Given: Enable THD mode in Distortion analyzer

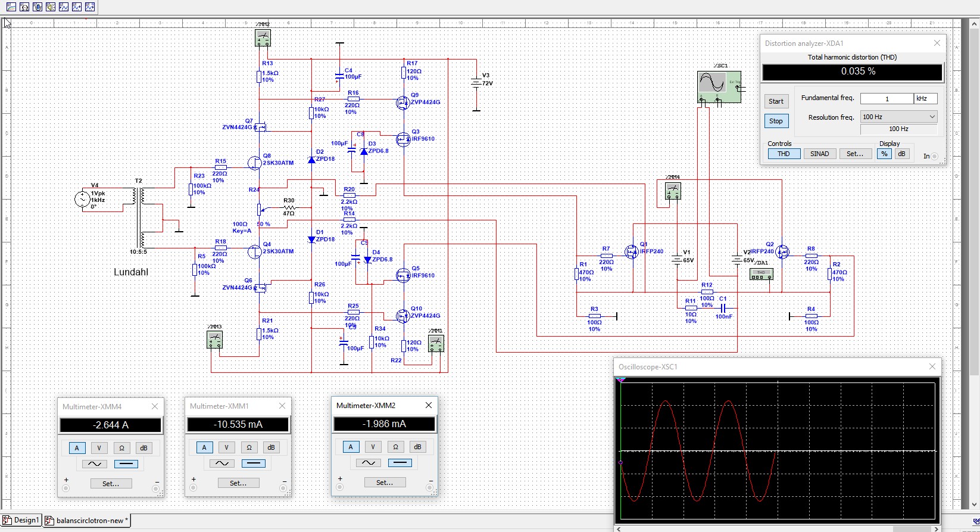Looking at the screenshot, I should pos(784,154).
